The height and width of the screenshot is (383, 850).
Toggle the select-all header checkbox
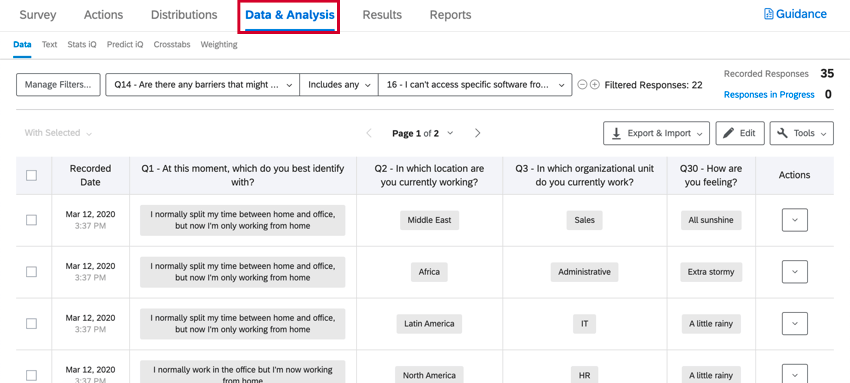click(31, 175)
